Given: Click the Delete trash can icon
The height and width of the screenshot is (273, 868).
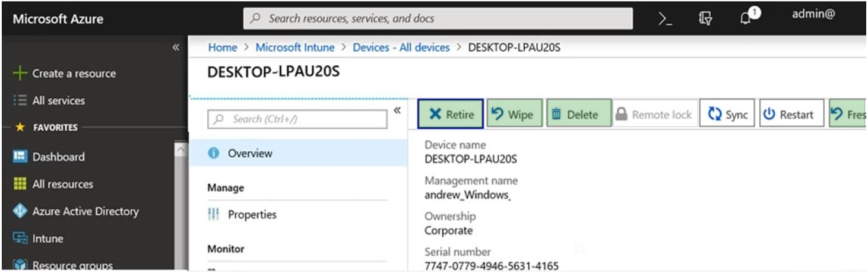Looking at the screenshot, I should click(556, 114).
